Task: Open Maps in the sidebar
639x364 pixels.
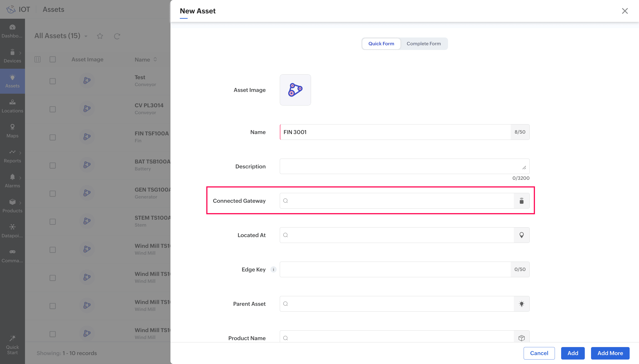Action: click(x=12, y=131)
